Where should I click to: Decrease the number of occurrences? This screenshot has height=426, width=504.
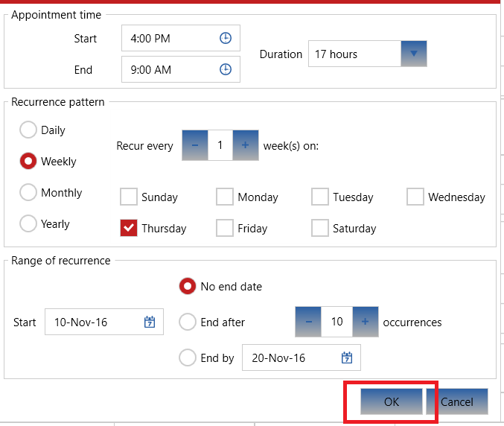pos(308,322)
